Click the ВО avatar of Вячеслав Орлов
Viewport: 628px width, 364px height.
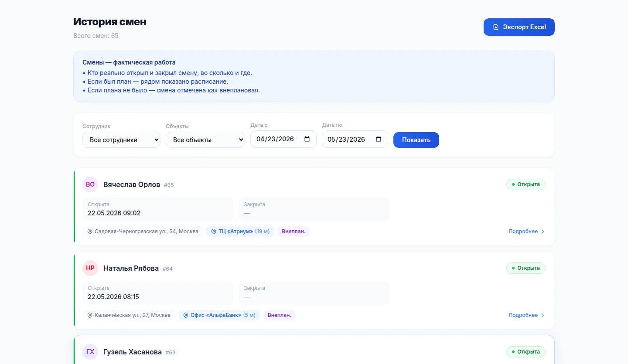pos(90,184)
